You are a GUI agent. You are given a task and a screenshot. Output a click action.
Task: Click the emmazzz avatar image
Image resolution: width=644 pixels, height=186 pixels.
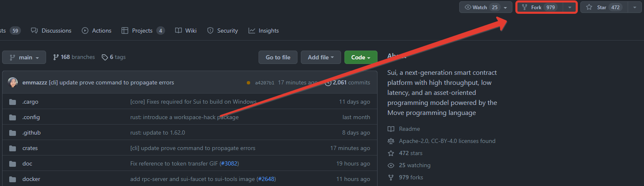coord(13,82)
